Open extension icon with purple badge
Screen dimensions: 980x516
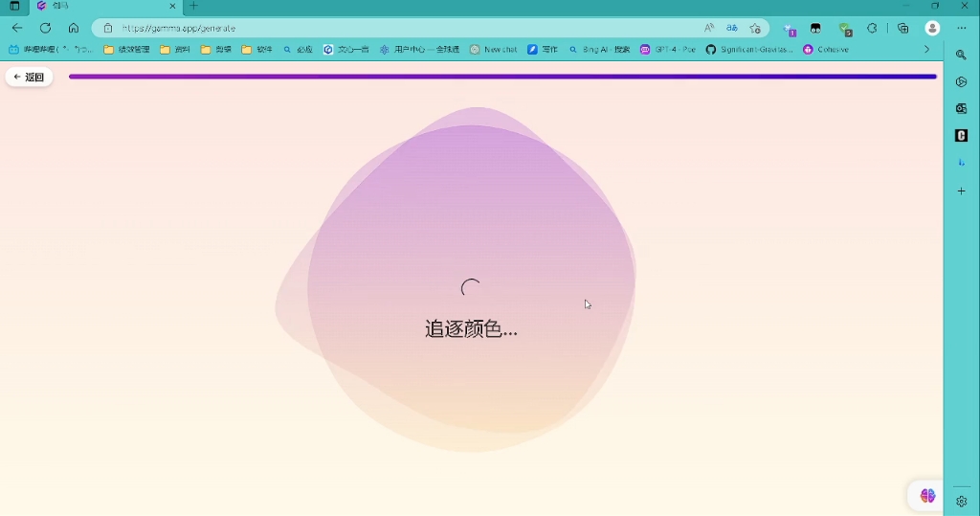pos(790,29)
